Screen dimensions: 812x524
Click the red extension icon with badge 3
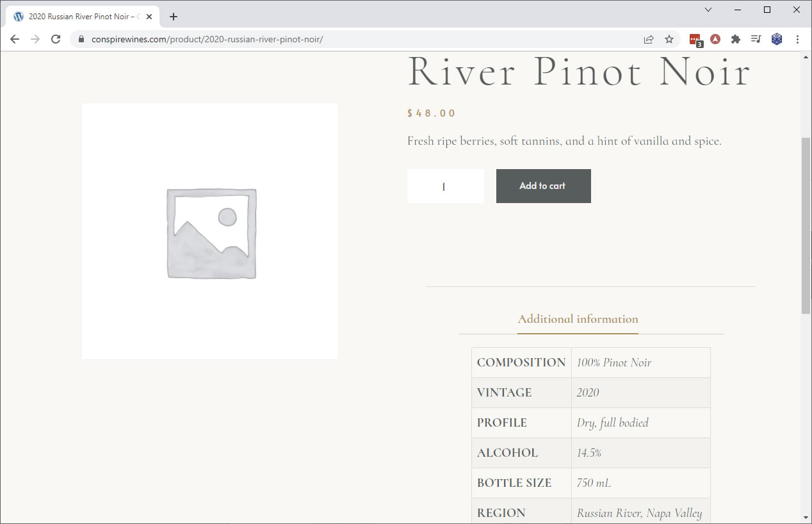pos(695,40)
